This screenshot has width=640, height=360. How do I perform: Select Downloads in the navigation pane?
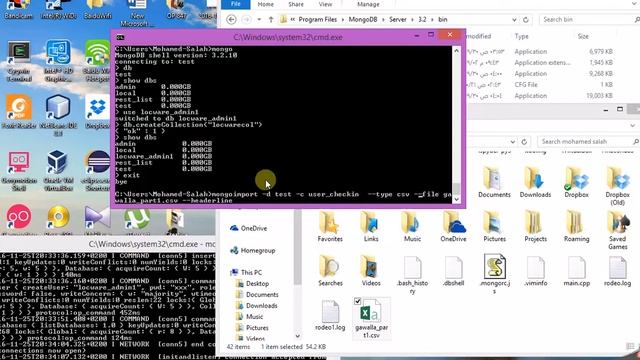point(257,305)
